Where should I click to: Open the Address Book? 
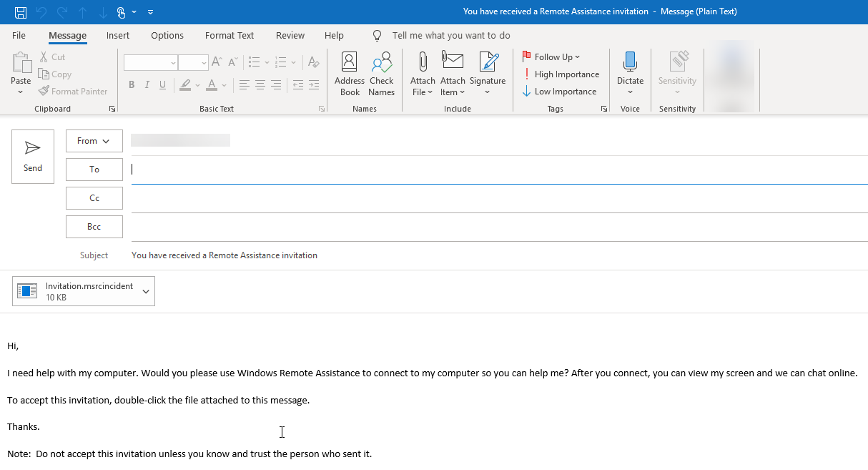click(x=350, y=74)
